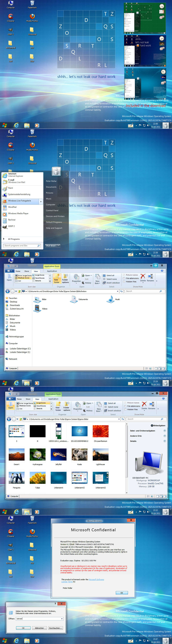Choose Details view in Bibliotheken window ribbon
The height and width of the screenshot is (644, 172).
click(x=37, y=281)
